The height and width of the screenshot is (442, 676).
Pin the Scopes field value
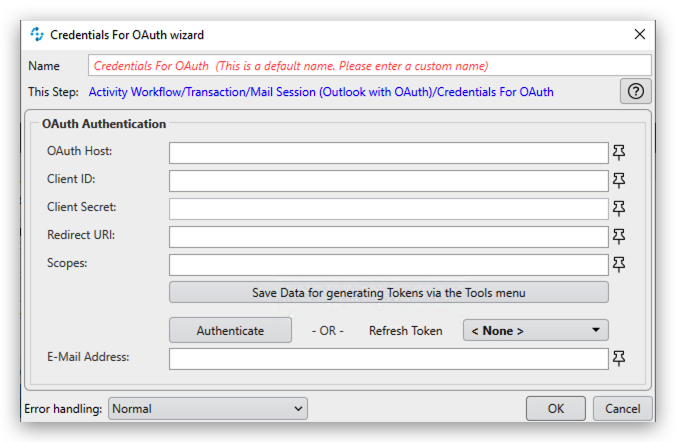pos(619,264)
